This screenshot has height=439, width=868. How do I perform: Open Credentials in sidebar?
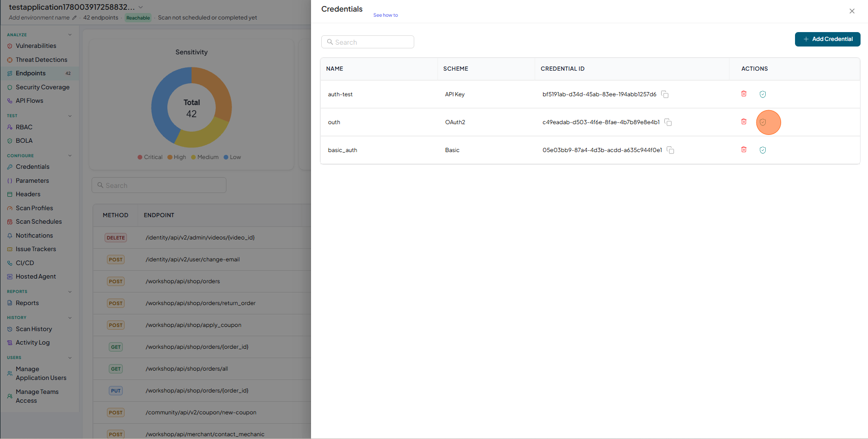pos(33,167)
